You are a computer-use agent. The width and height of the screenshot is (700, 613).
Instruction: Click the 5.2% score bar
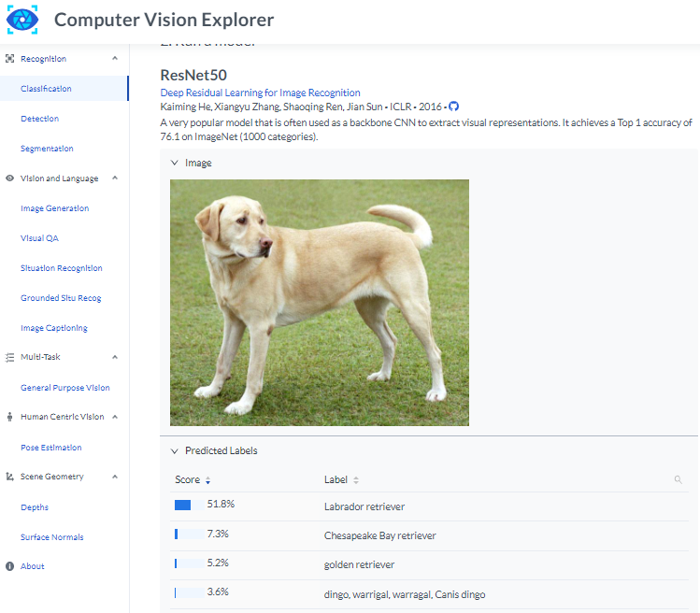[x=190, y=563]
